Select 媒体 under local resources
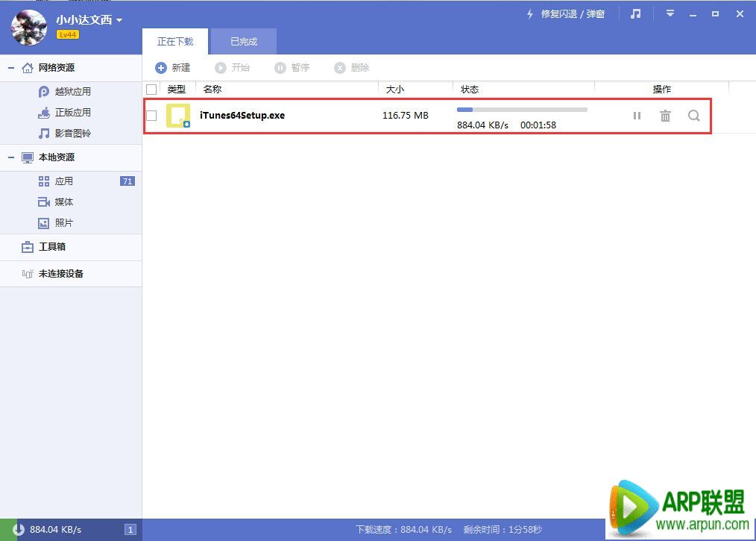 [x=64, y=201]
